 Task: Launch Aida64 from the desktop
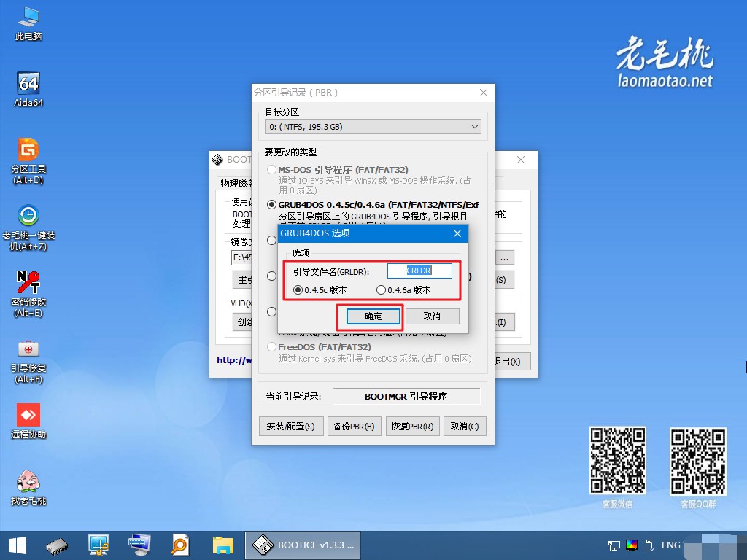[x=28, y=90]
